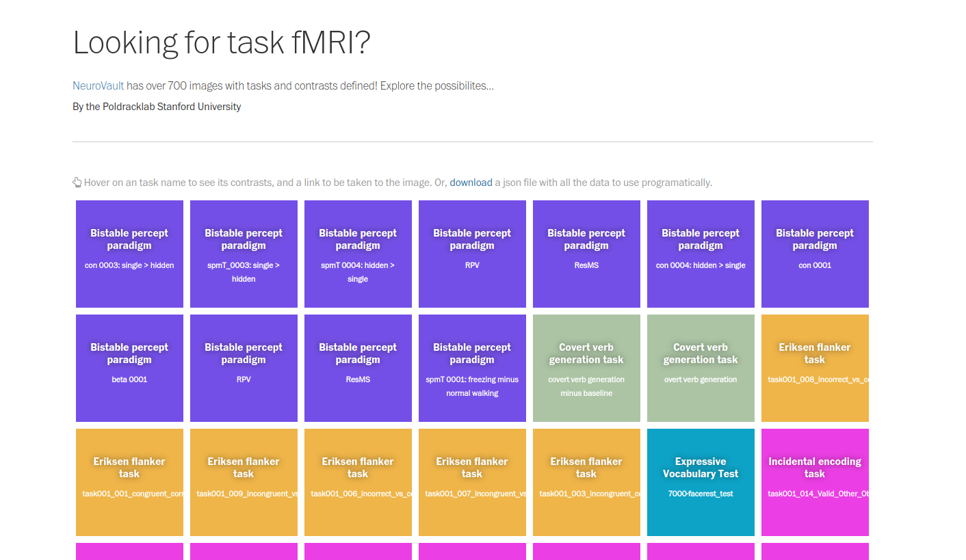The height and width of the screenshot is (560, 966).
Task: Open the NeuroVault link
Action: point(99,86)
